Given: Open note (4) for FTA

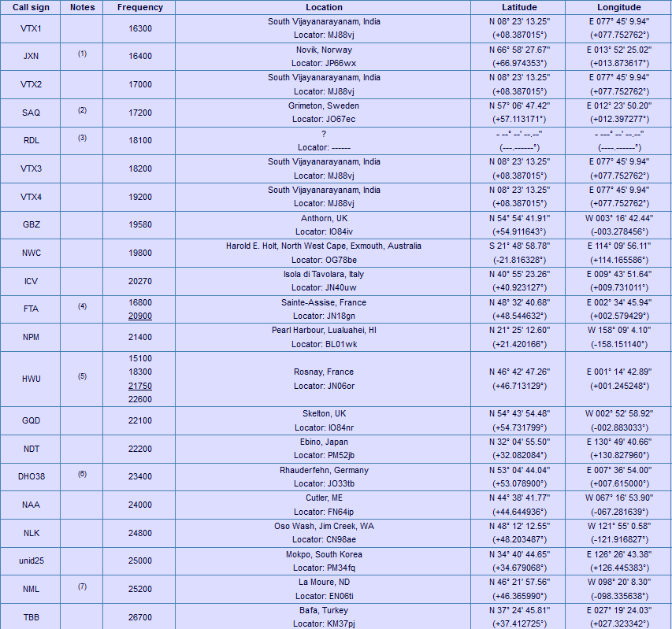Looking at the screenshot, I should (82, 306).
